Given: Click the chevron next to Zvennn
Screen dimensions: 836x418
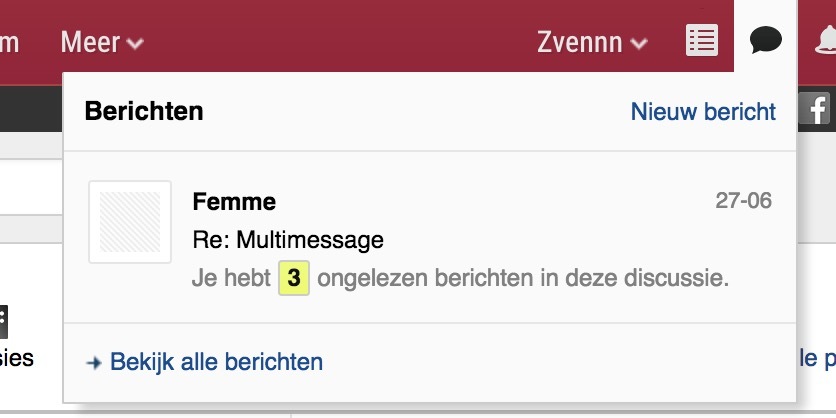Looking at the screenshot, I should (639, 44).
